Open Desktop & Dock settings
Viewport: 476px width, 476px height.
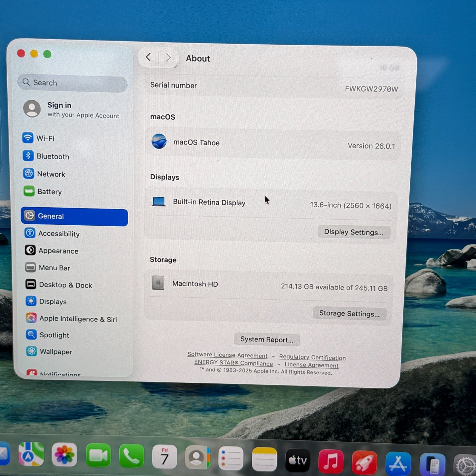(x=65, y=285)
